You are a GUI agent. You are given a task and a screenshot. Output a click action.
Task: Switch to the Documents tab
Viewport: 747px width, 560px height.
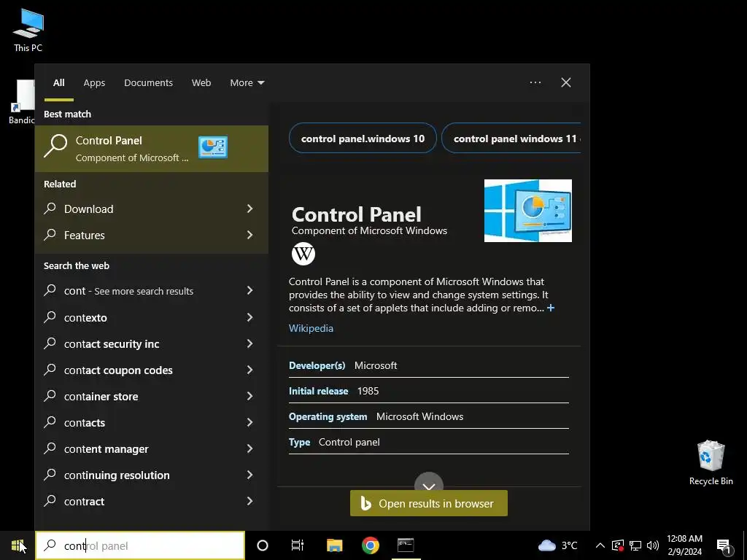coord(149,83)
